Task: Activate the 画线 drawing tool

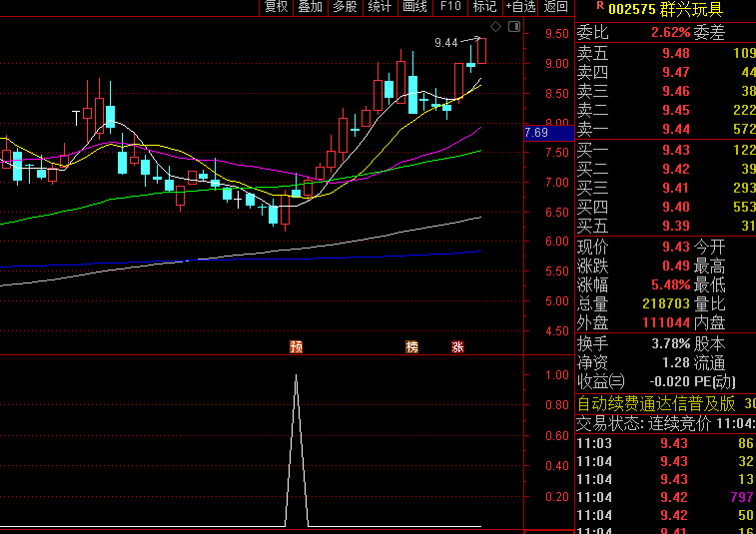Action: (x=415, y=7)
